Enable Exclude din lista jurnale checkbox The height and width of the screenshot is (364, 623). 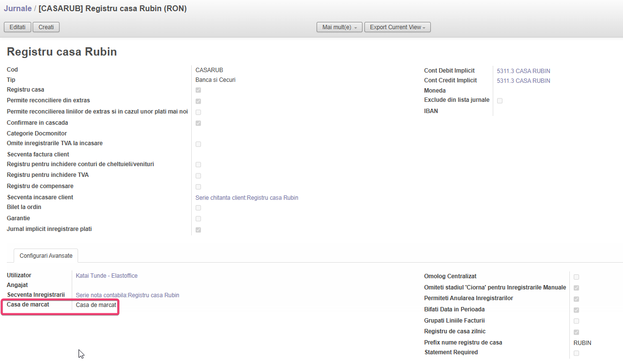pos(500,101)
